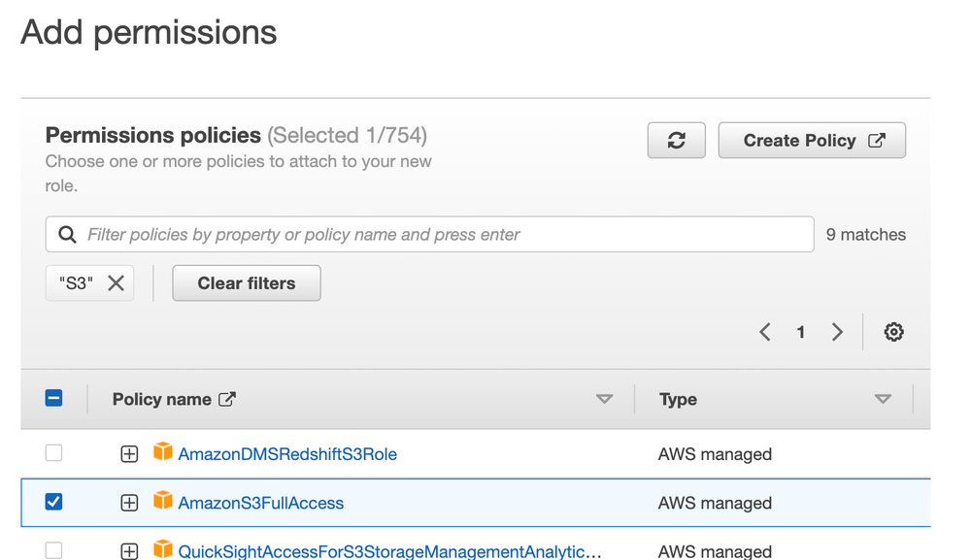The image size is (971, 560).
Task: Remove the "S3" filter chip
Action: click(x=116, y=282)
